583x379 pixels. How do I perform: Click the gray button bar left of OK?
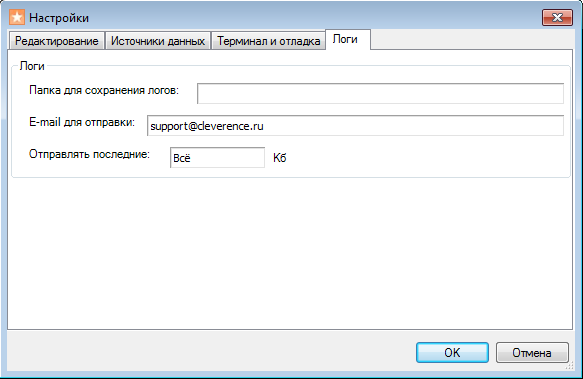211,351
